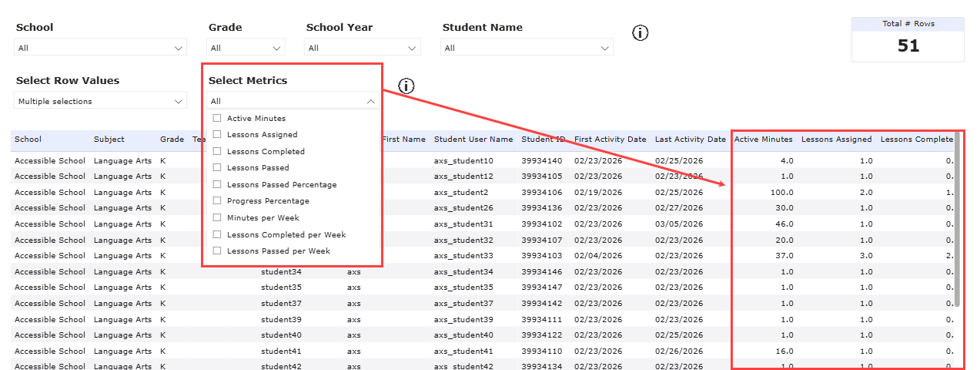Sort by Last Activity Date column header

tap(691, 140)
